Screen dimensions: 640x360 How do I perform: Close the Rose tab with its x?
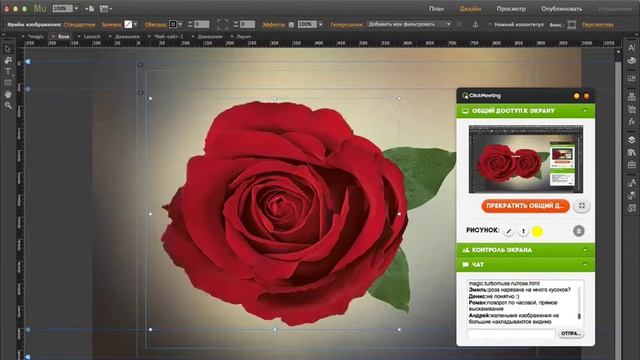[53, 36]
